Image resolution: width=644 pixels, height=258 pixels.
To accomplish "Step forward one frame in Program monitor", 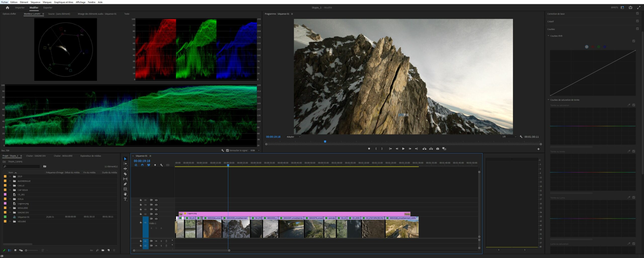I will click(x=410, y=149).
